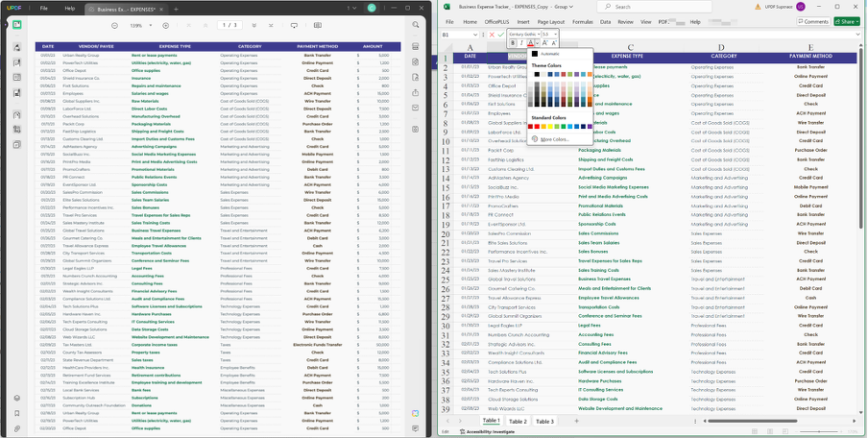Image resolution: width=868 pixels, height=438 pixels.
Task: Go to next page in UPDF
Action: tap(254, 26)
